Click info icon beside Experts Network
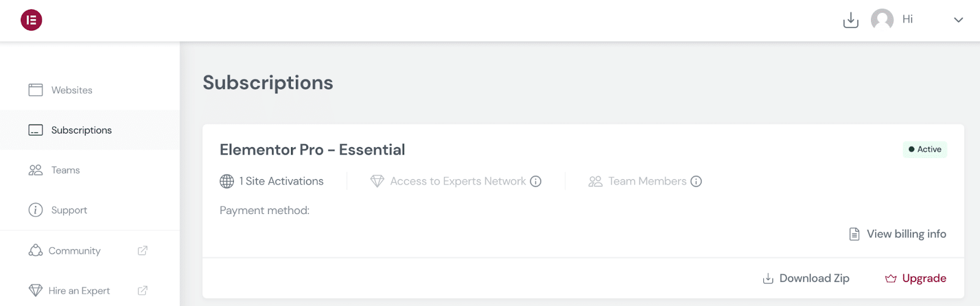 tap(536, 182)
